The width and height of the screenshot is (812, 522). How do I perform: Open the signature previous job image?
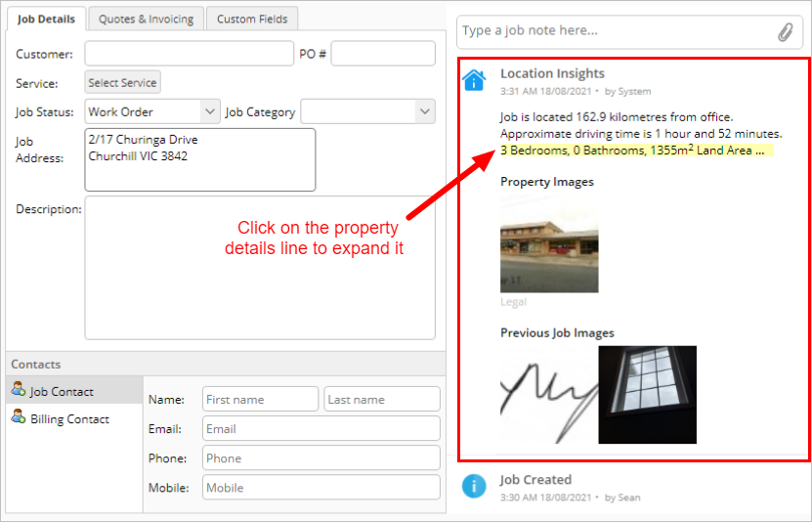[x=549, y=395]
